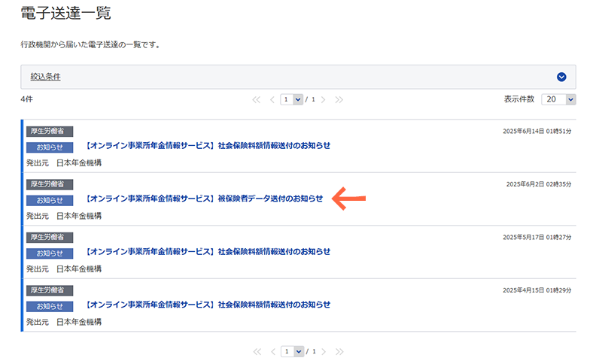Open the 被保険者データ送付のお知らせ notice

(204, 199)
